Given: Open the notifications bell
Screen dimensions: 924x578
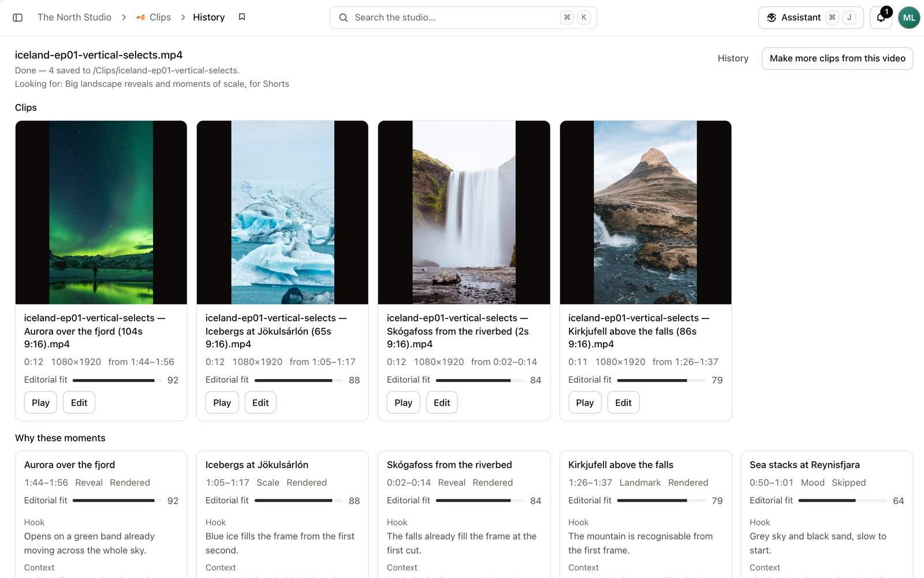Looking at the screenshot, I should (881, 17).
